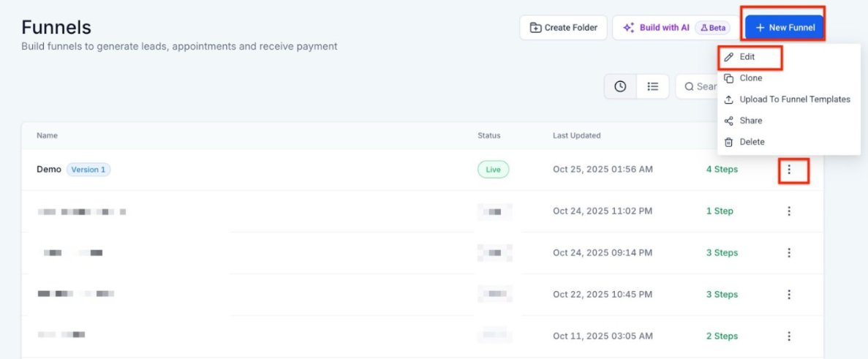
Task: Click the Version 1 badge on Demo
Action: (x=88, y=170)
